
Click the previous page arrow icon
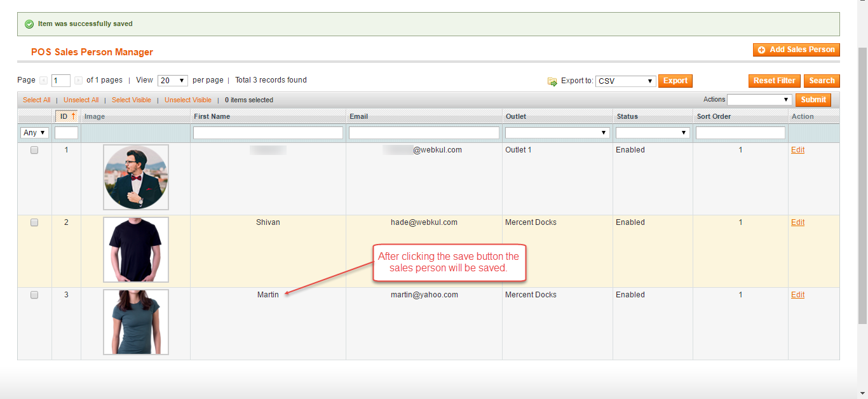[x=43, y=81]
